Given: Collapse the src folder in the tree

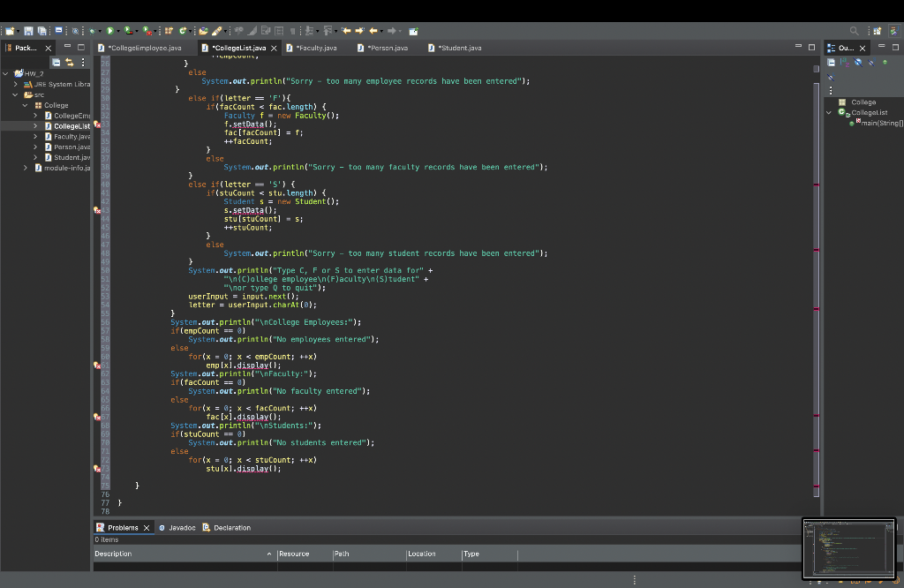Looking at the screenshot, I should click(17, 94).
